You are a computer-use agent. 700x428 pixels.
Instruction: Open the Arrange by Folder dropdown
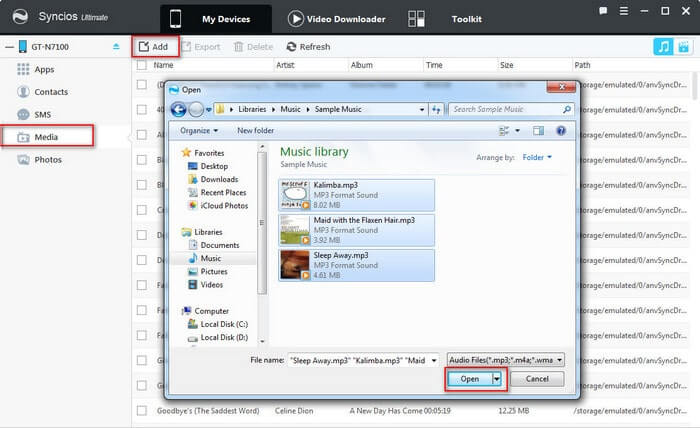pyautogui.click(x=537, y=157)
